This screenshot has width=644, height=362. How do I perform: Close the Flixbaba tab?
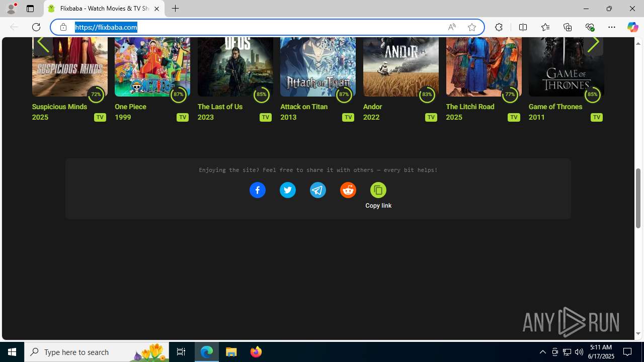(x=156, y=9)
